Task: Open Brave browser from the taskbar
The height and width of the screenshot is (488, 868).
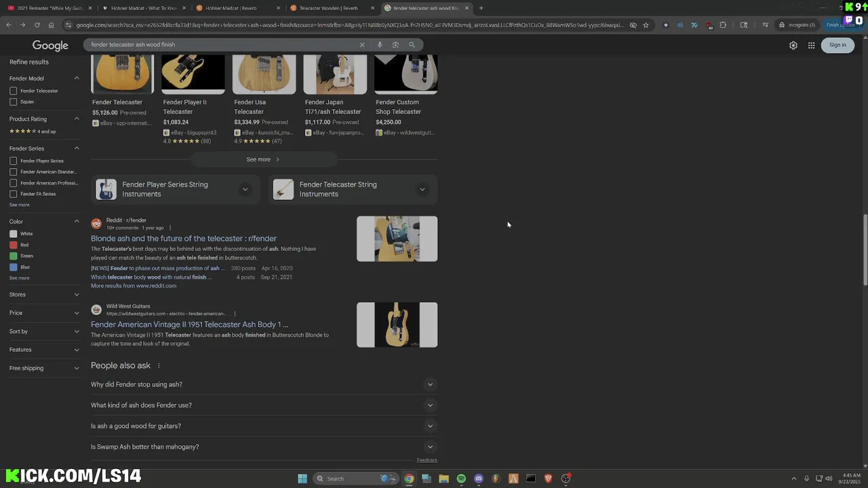Action: point(549,479)
